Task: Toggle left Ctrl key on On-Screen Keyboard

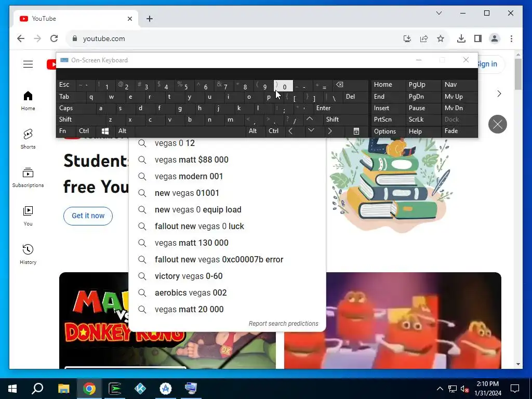Action: click(x=85, y=131)
